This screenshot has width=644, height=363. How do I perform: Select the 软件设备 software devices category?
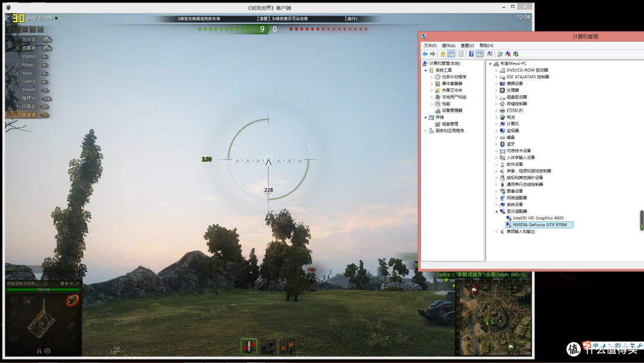515,164
